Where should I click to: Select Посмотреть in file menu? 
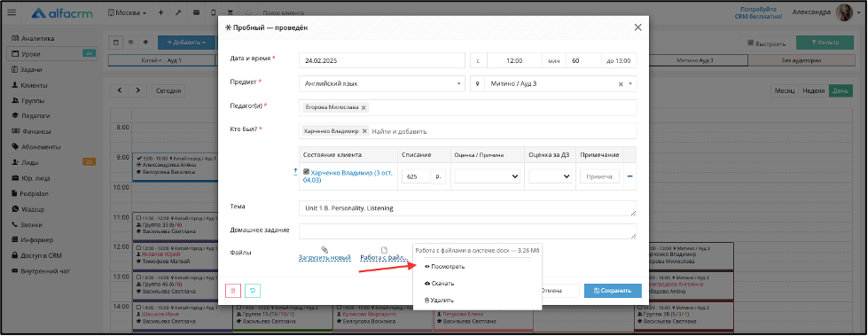click(x=444, y=267)
